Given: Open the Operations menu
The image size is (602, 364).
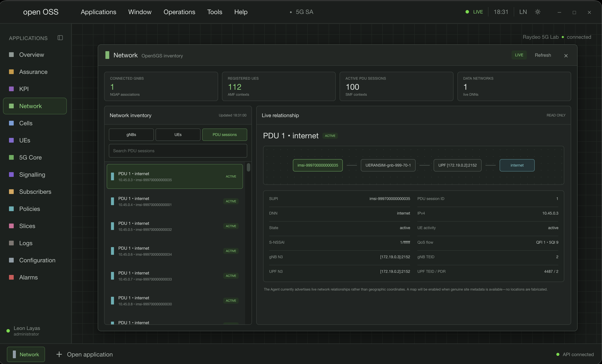Looking at the screenshot, I should coord(179,12).
